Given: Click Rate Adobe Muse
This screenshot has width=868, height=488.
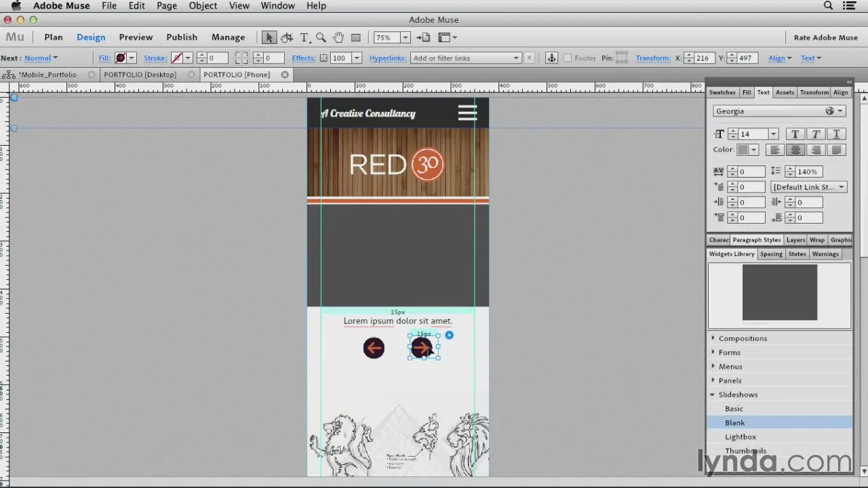Looking at the screenshot, I should pos(825,37).
